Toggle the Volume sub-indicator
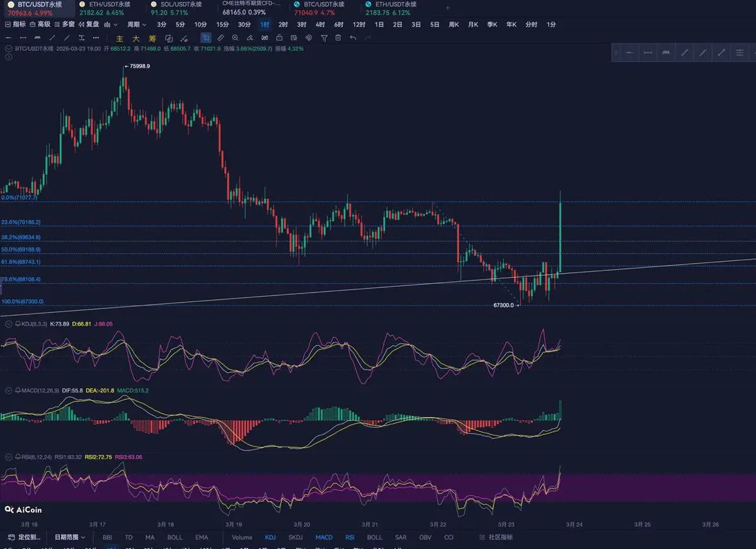The height and width of the screenshot is (549, 756). point(242,538)
